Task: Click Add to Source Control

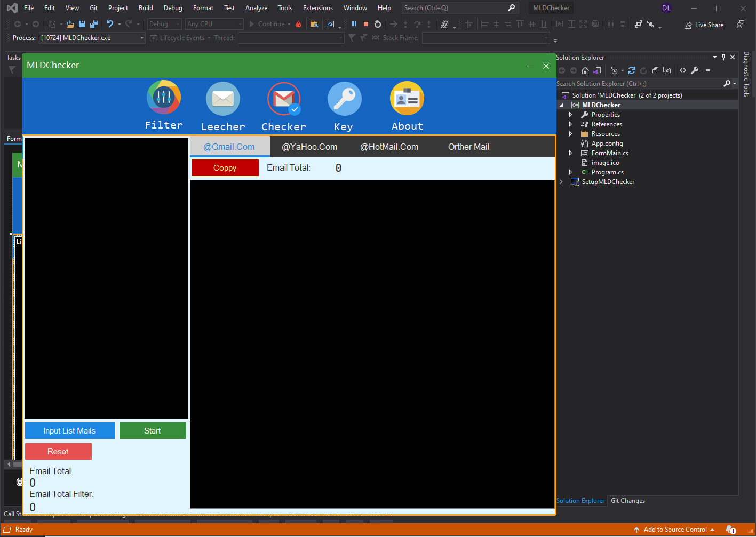Action: tap(674, 530)
